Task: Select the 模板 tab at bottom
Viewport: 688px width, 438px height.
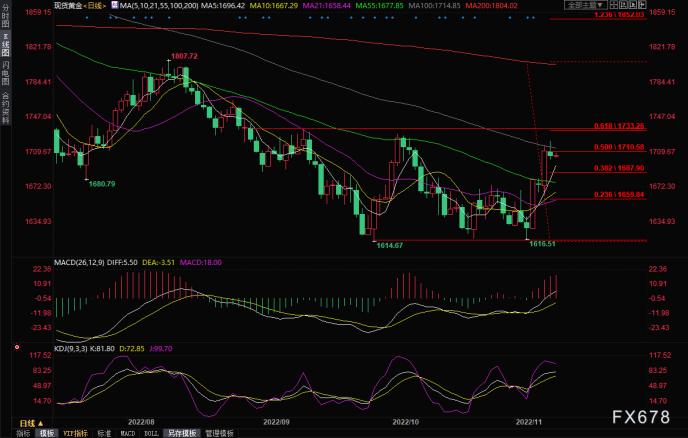Action: tap(47, 433)
